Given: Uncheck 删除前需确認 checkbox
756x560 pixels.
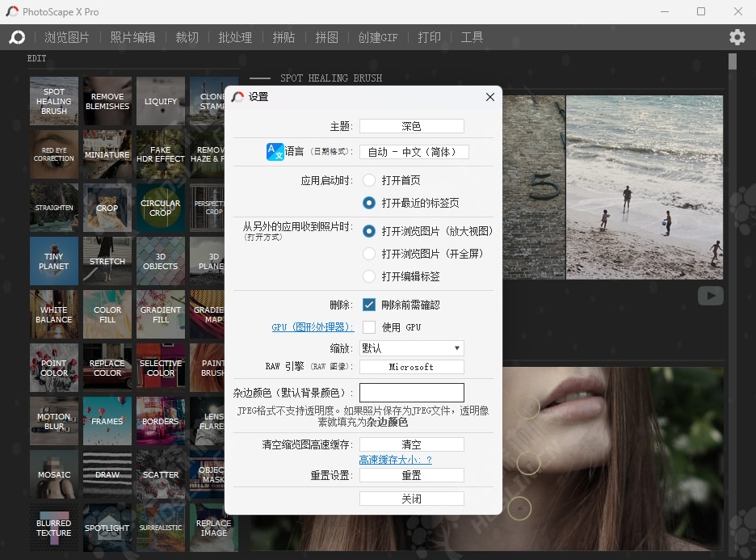Looking at the screenshot, I should (369, 305).
